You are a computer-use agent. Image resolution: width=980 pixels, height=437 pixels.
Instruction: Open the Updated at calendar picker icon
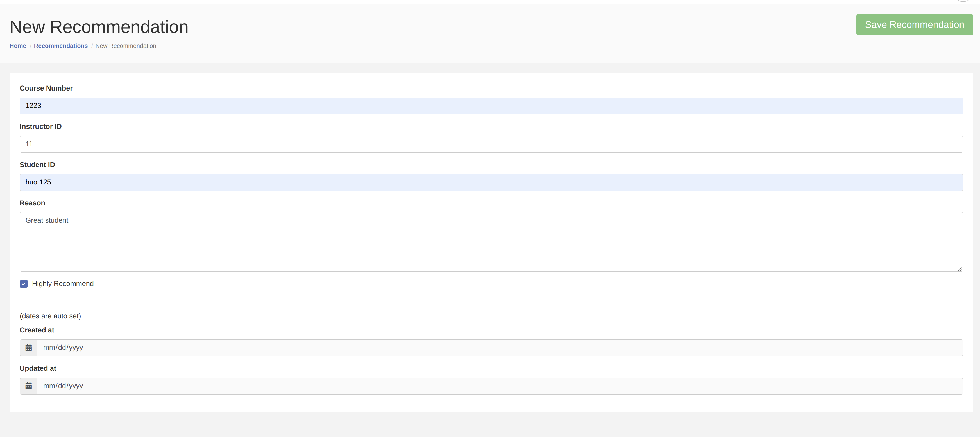[x=28, y=386]
